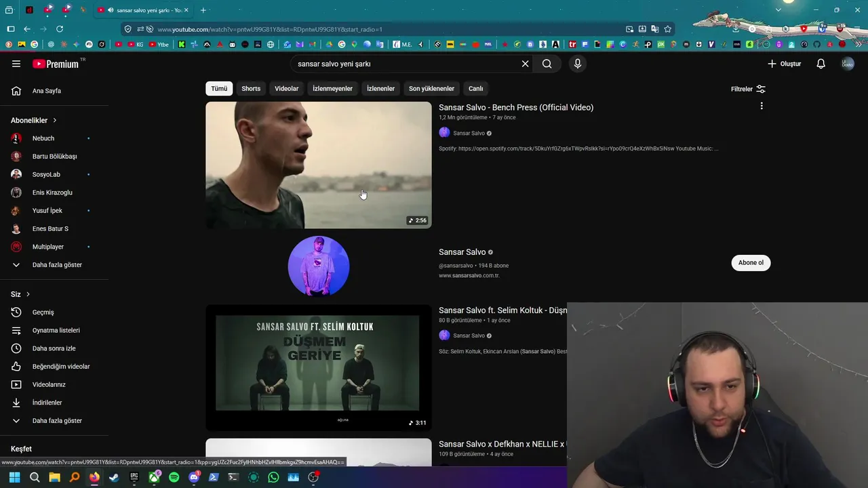This screenshot has height=488, width=868.
Task: Go back with browser back arrow
Action: pos(27,29)
